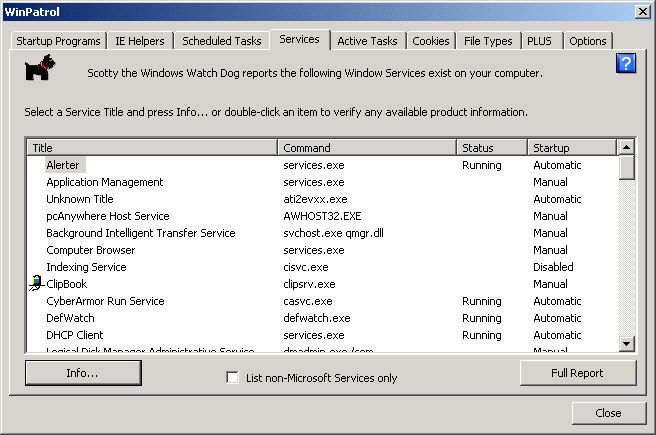The image size is (656, 435).
Task: Sort by the Command column header
Action: (366, 148)
